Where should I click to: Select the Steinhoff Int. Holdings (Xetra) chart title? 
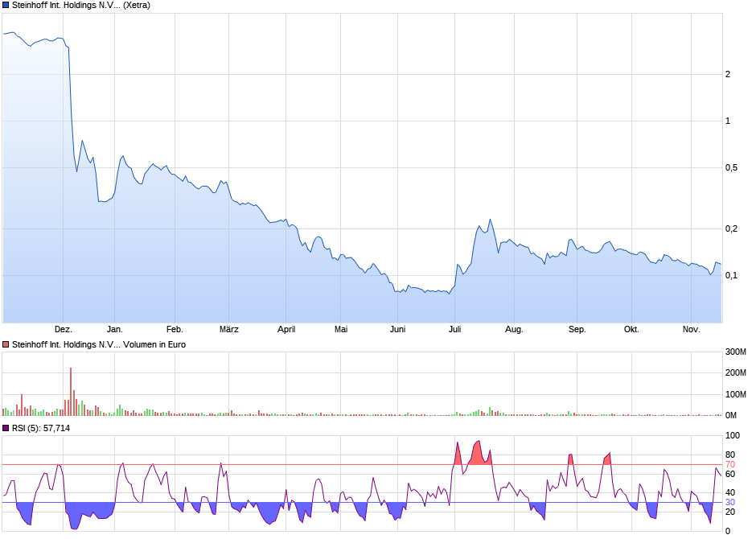[x=80, y=6]
